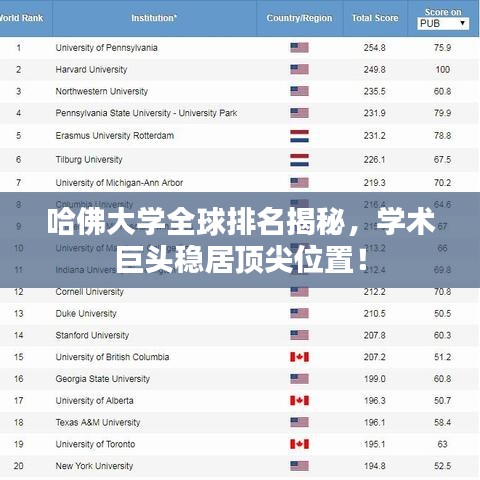Select Georgia State University name
This screenshot has height=480, width=480.
point(103,379)
